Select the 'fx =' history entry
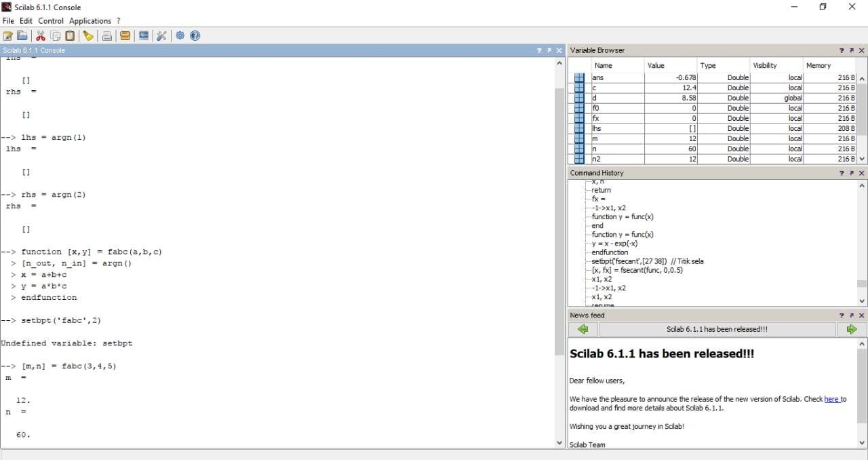 (599, 199)
